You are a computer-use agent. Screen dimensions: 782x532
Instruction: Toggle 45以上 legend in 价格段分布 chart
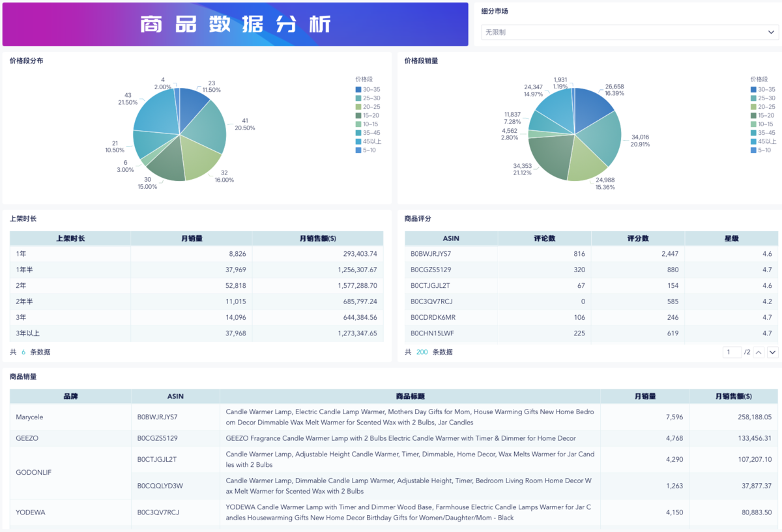368,141
